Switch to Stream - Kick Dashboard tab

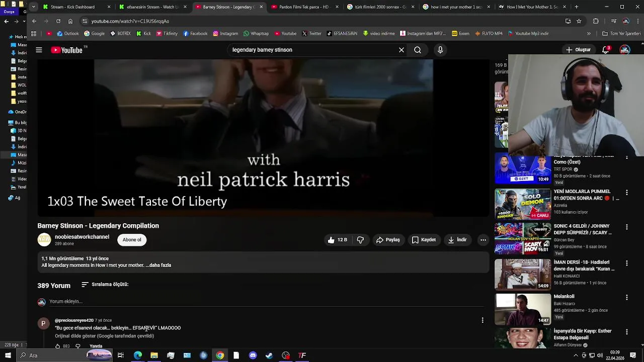[76, 7]
